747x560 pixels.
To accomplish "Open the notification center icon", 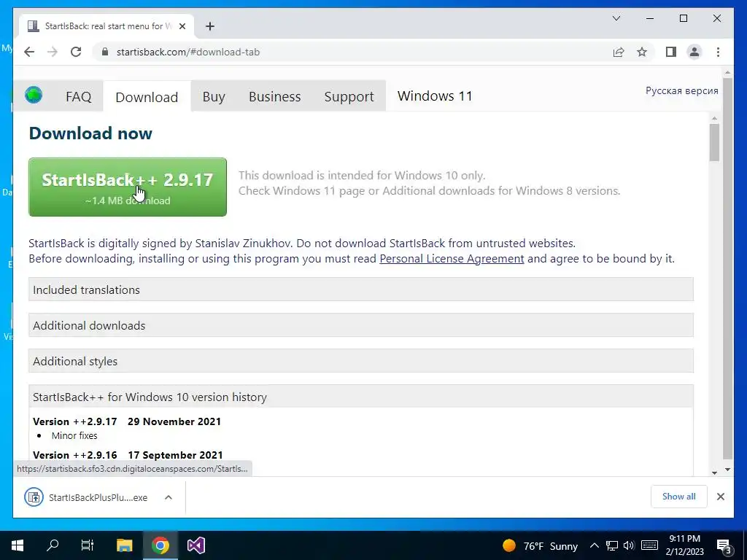I will pos(724,546).
